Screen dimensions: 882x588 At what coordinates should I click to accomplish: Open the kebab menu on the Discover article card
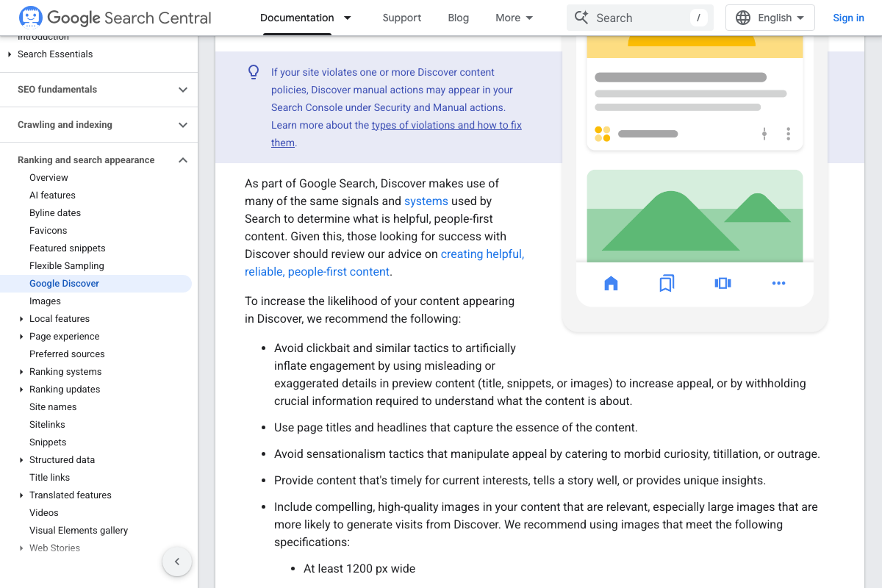click(x=788, y=134)
